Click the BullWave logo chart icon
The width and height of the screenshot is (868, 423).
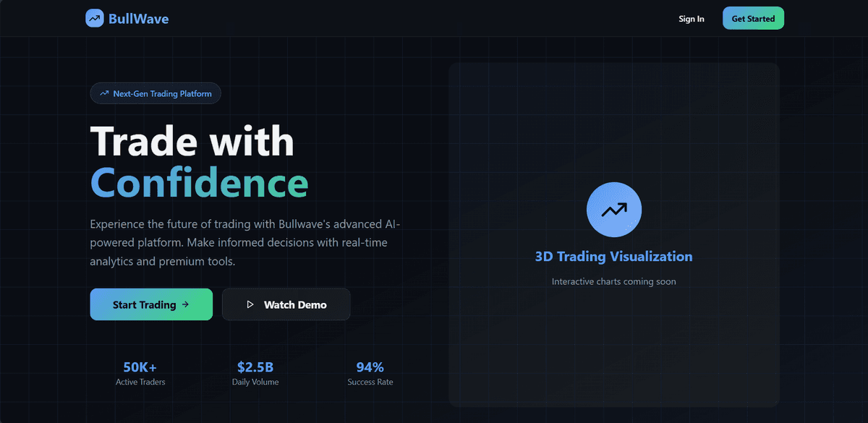tap(94, 18)
